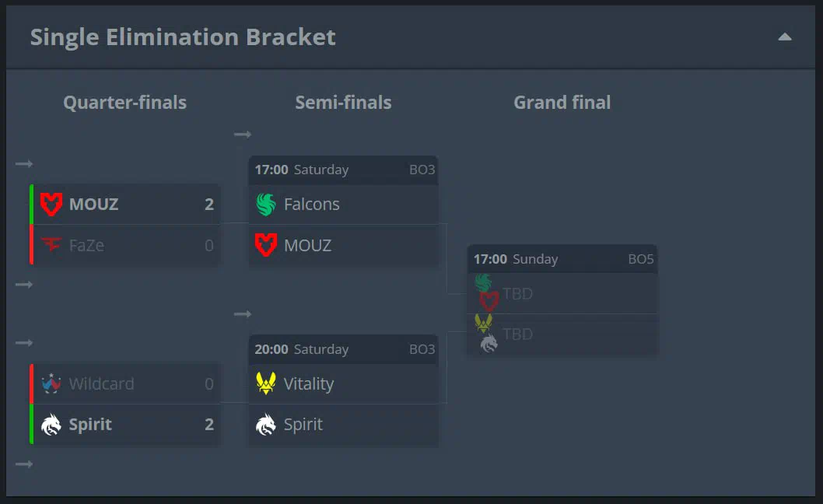Click the arrow above the Falcons semi-final

tap(243, 135)
